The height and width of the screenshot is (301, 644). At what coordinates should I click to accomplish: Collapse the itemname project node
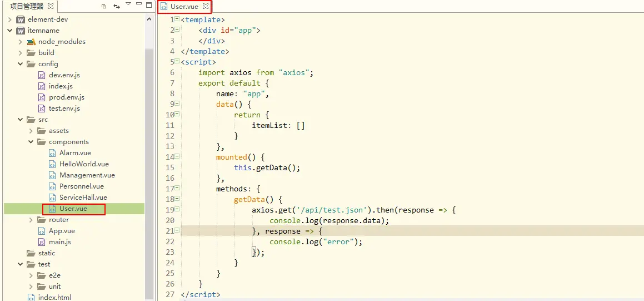click(x=9, y=31)
